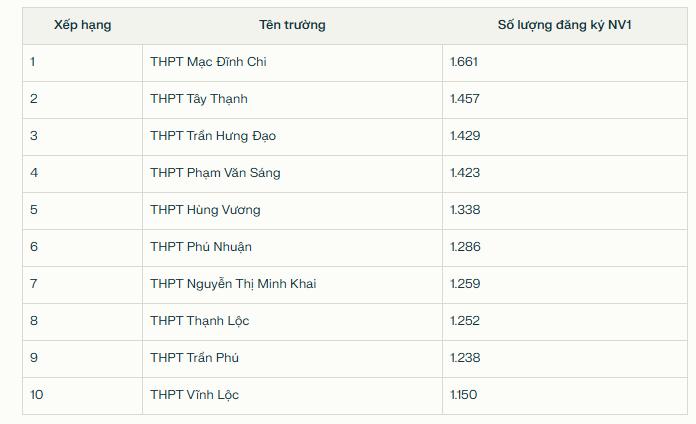Select the 1.259 registration count
The image size is (696, 424).
point(465,284)
